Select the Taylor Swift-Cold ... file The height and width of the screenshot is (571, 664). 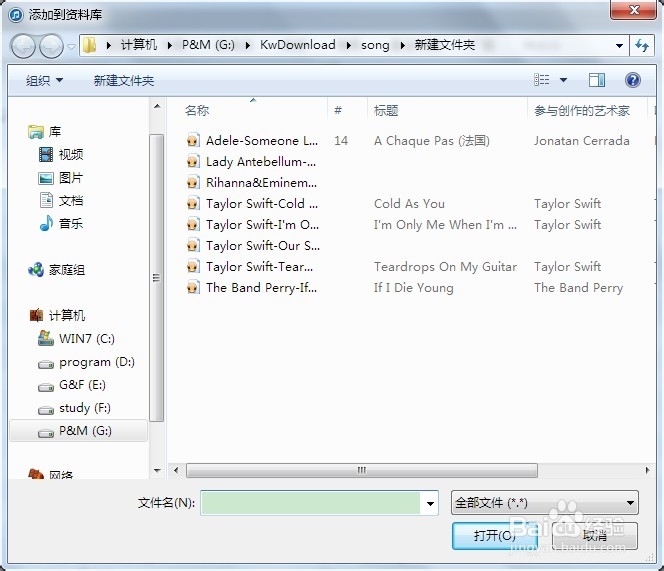point(252,204)
